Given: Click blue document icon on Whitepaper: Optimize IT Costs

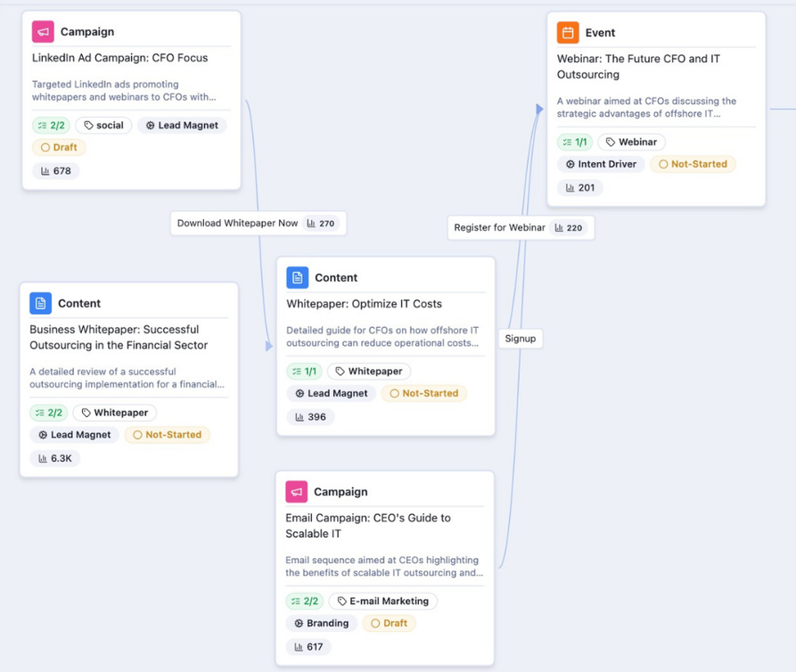Looking at the screenshot, I should click(x=297, y=278).
